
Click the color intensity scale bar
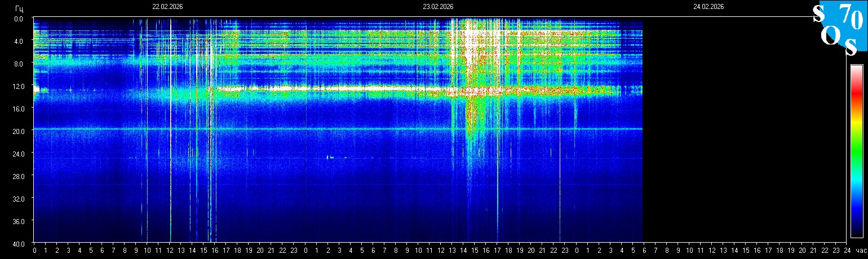pyautogui.click(x=856, y=151)
